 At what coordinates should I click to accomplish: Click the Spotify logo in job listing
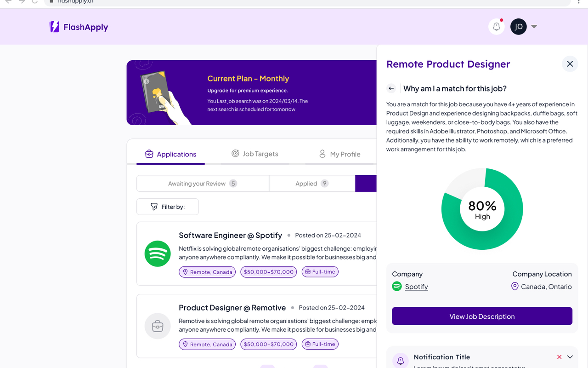[x=158, y=253]
